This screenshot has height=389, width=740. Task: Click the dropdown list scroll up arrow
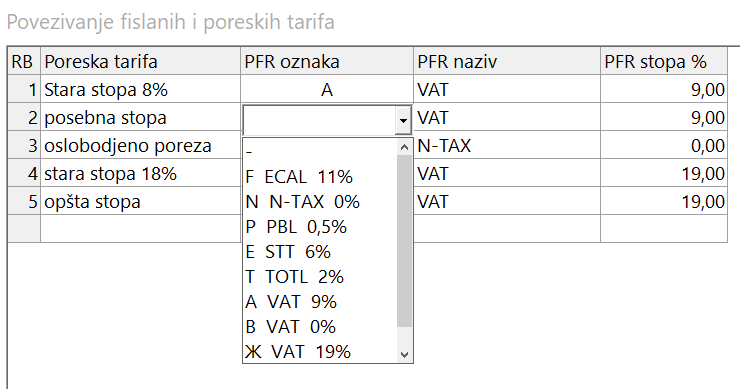click(x=404, y=147)
